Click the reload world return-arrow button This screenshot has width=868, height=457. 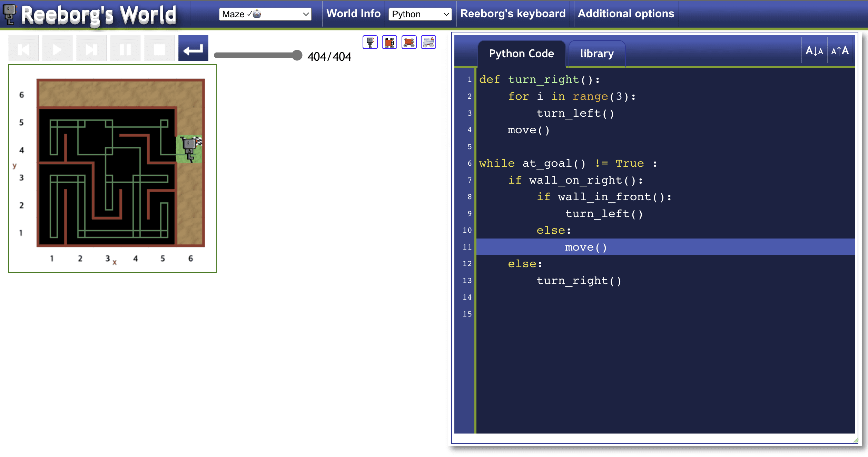tap(193, 48)
